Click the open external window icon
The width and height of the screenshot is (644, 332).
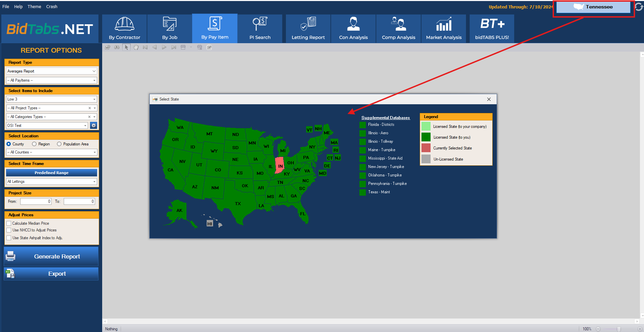pyautogui.click(x=209, y=47)
